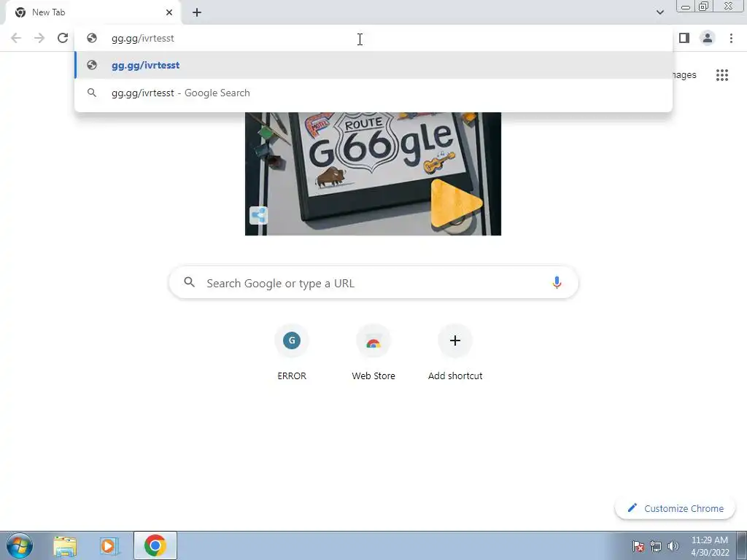Click inside the address bar text gg.gg/ivrtesst
The width and height of the screenshot is (747, 560).
[x=142, y=38]
